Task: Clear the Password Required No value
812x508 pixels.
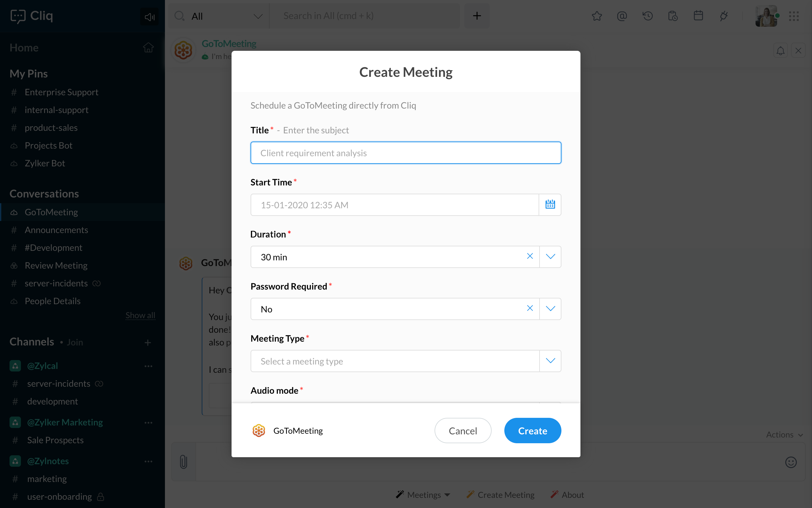Action: (x=530, y=308)
